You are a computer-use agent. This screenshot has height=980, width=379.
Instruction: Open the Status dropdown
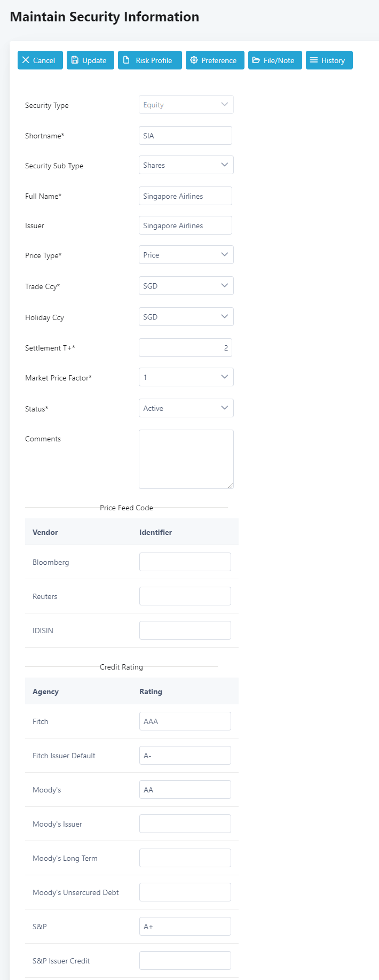(186, 408)
